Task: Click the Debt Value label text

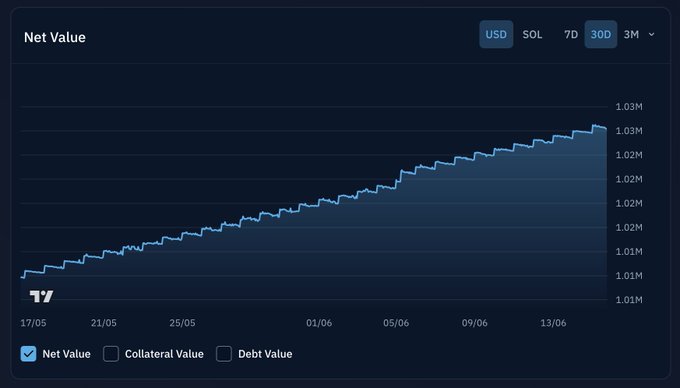Action: click(x=265, y=354)
